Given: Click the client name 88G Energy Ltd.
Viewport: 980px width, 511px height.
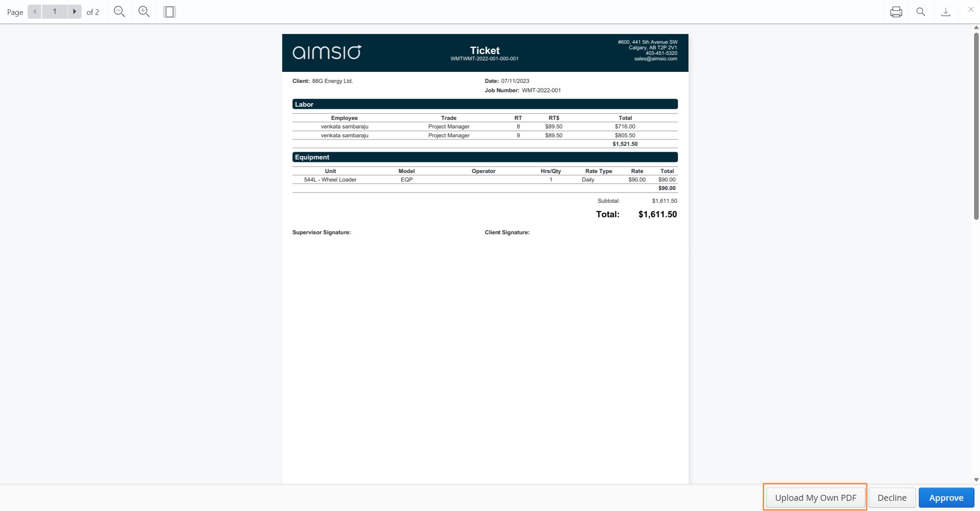Looking at the screenshot, I should [332, 81].
